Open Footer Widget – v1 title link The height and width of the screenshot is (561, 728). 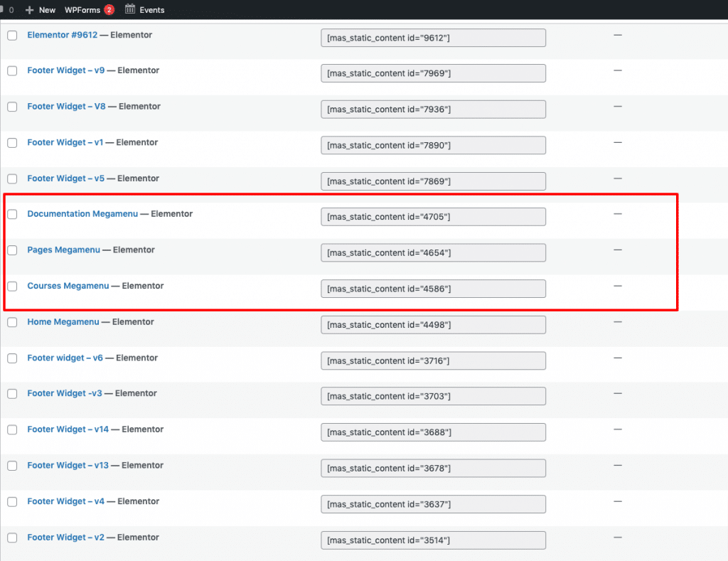[x=65, y=142]
